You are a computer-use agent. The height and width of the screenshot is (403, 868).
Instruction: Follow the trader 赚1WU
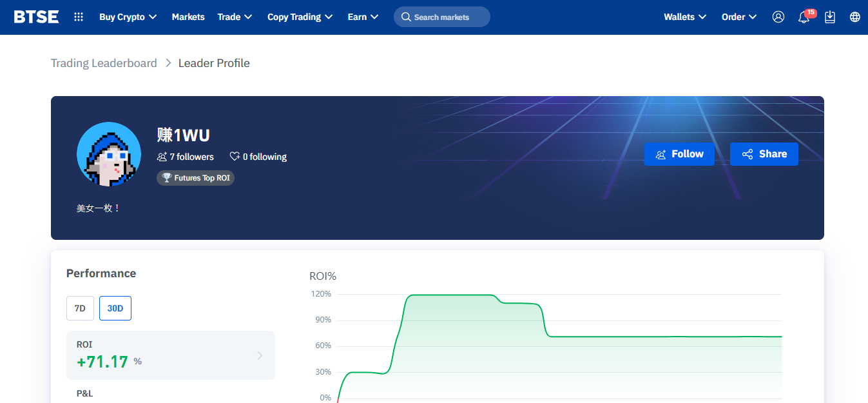coord(679,154)
